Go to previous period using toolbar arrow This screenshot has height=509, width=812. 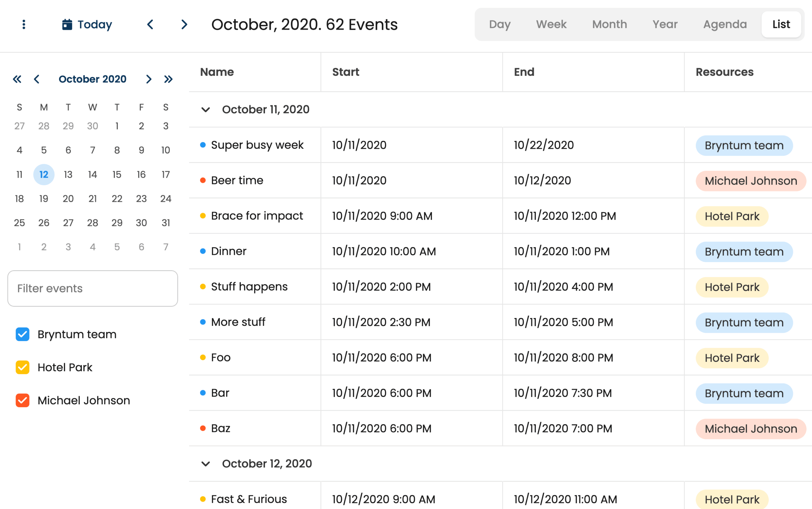(x=150, y=24)
